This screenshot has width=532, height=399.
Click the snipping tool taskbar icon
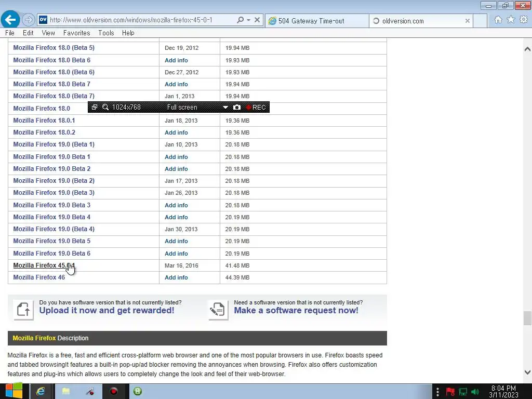90,391
